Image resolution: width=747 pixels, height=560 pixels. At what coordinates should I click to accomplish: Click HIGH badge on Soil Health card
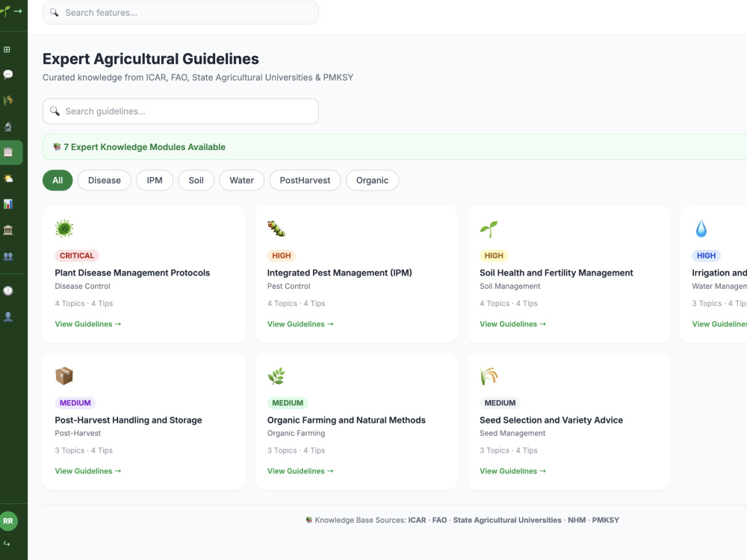(x=494, y=255)
